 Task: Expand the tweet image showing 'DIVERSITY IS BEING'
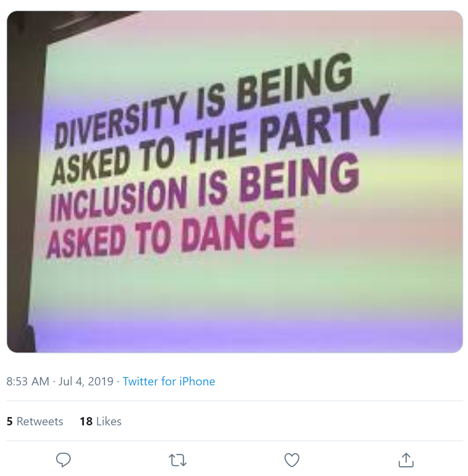[x=235, y=182]
